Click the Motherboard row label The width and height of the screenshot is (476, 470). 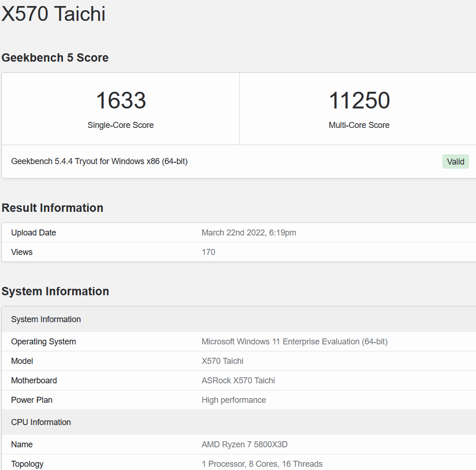34,381
